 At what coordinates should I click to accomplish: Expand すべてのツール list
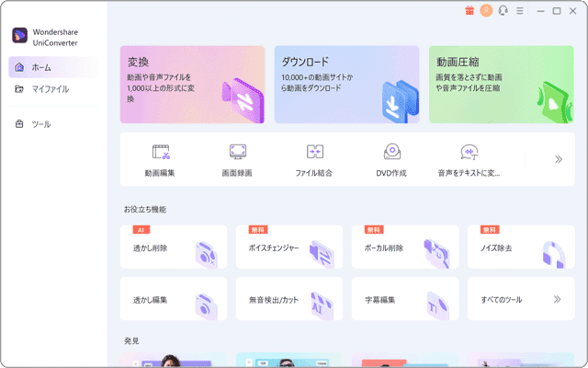[x=520, y=300]
